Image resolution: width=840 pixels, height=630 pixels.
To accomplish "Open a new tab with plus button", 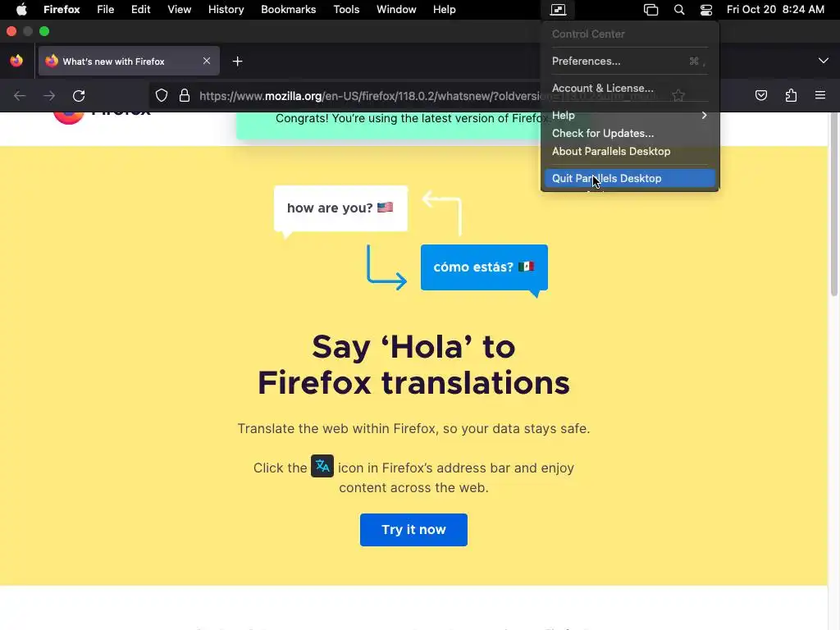I will pyautogui.click(x=237, y=62).
